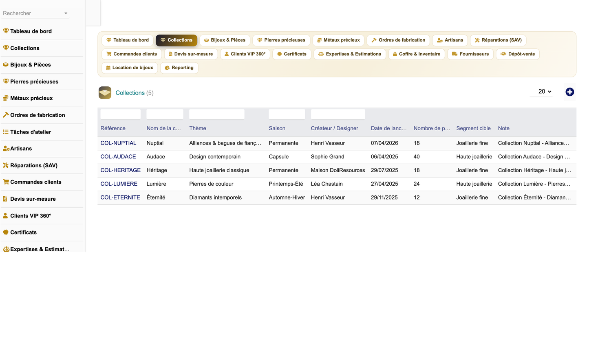
Task: Click the cart icon beside Commandes clients in sidebar
Action: [6, 182]
